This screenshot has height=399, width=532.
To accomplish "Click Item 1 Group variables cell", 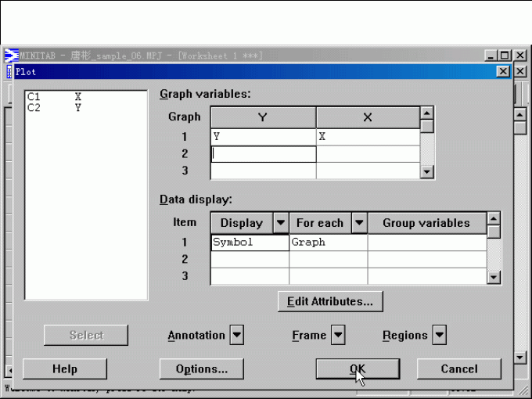I will point(426,243).
